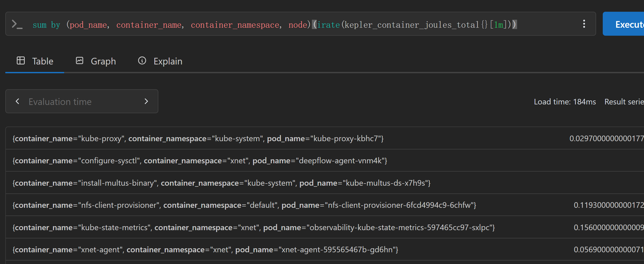This screenshot has height=264, width=644.
Task: Select the observability-kube-state-metrics pod row
Action: [x=325, y=227]
